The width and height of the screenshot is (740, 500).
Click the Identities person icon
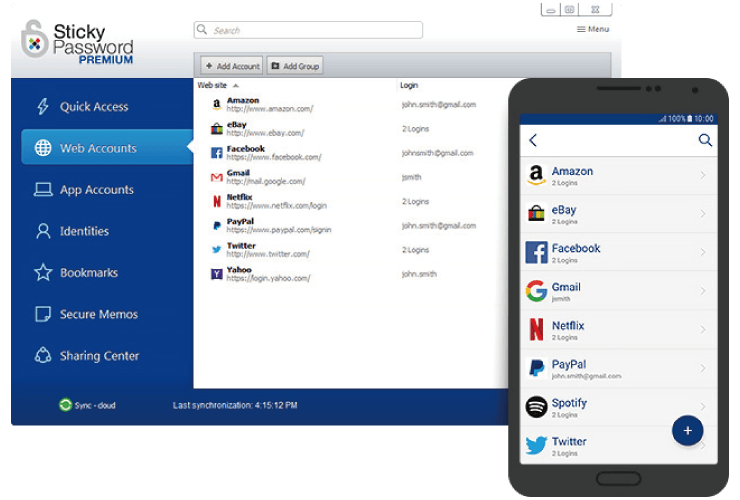43,231
